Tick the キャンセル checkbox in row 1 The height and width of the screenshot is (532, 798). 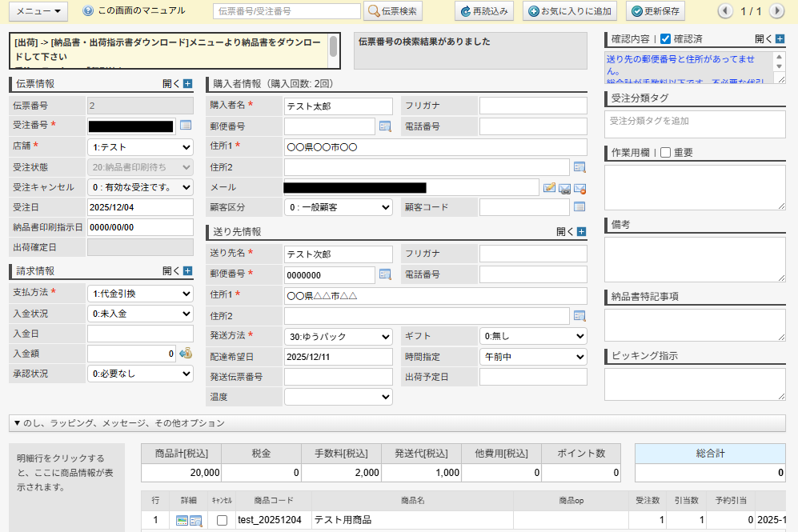(222, 521)
